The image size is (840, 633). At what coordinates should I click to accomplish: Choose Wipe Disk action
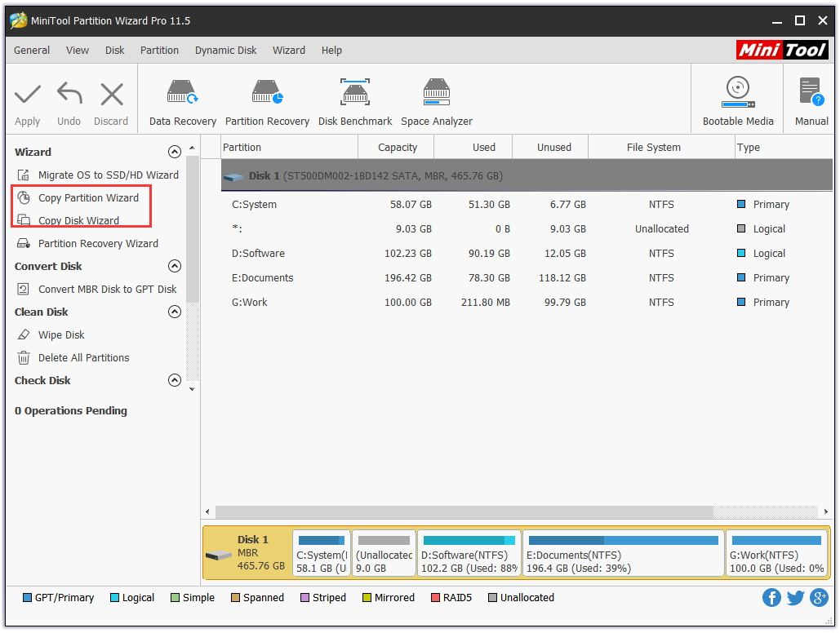click(x=61, y=334)
